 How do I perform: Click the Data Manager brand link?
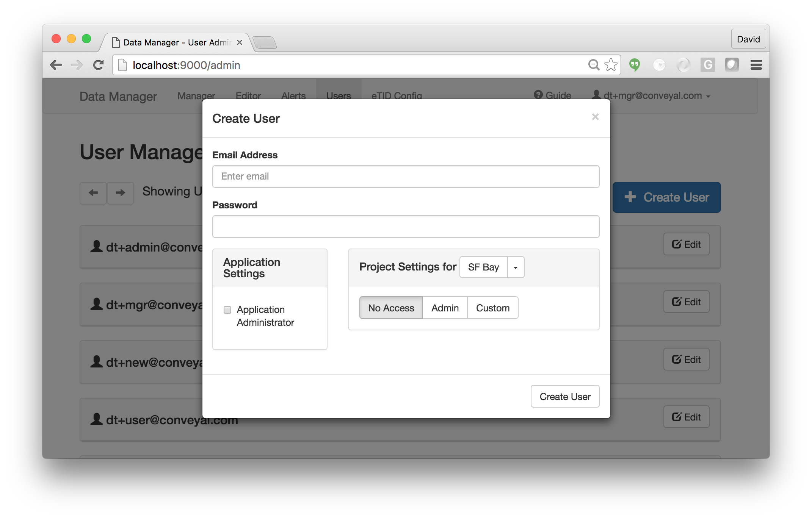(118, 97)
